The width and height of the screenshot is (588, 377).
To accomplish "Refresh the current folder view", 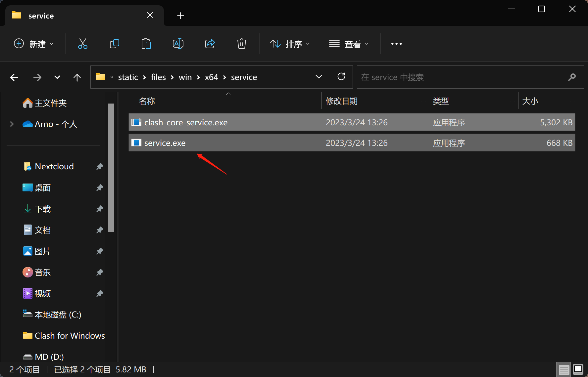I will coord(341,77).
